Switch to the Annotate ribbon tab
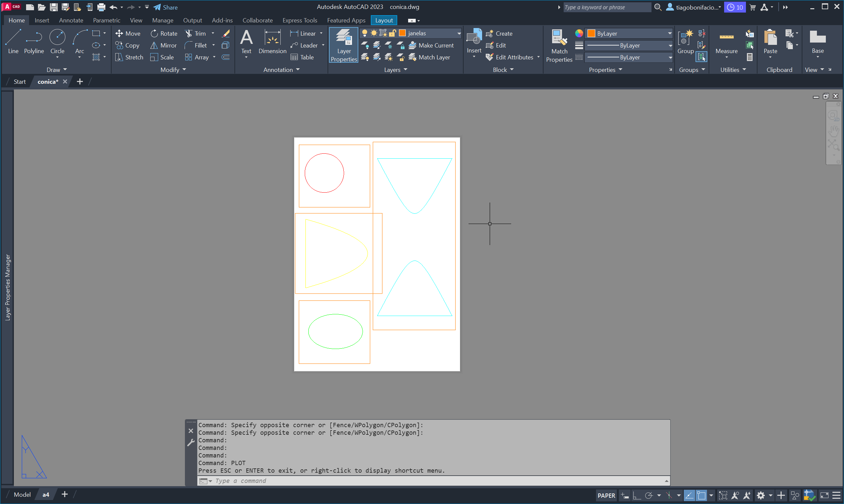The height and width of the screenshot is (504, 844). pos(71,20)
